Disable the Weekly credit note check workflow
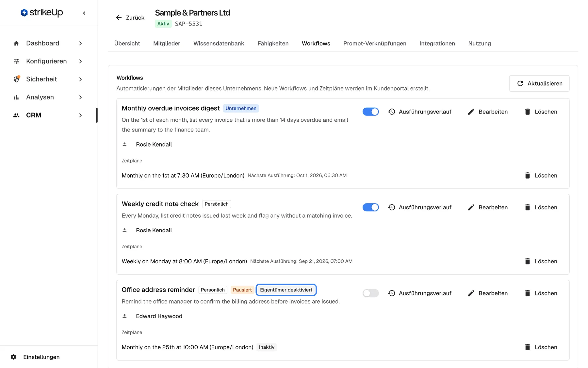 tap(371, 207)
